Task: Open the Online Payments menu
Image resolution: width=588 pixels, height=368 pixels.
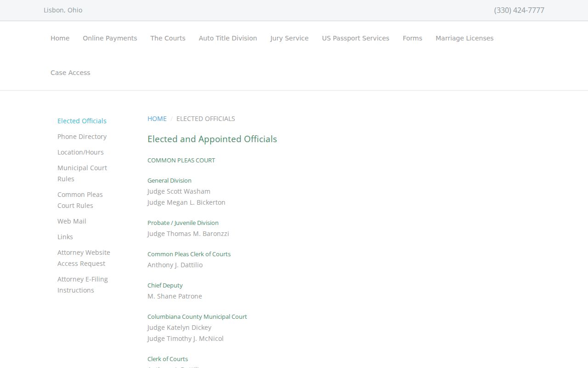Action: pos(110,38)
